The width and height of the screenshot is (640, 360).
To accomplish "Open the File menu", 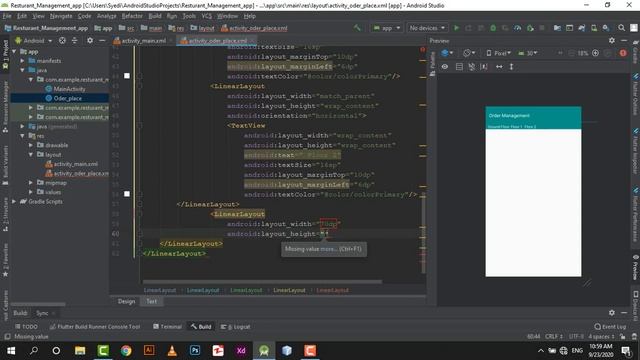I will [7, 16].
